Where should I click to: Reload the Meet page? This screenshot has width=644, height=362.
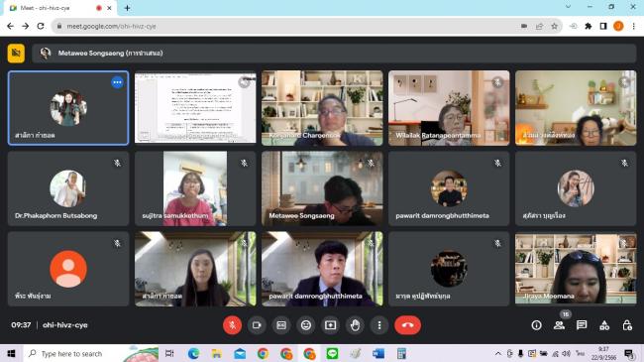click(x=41, y=26)
